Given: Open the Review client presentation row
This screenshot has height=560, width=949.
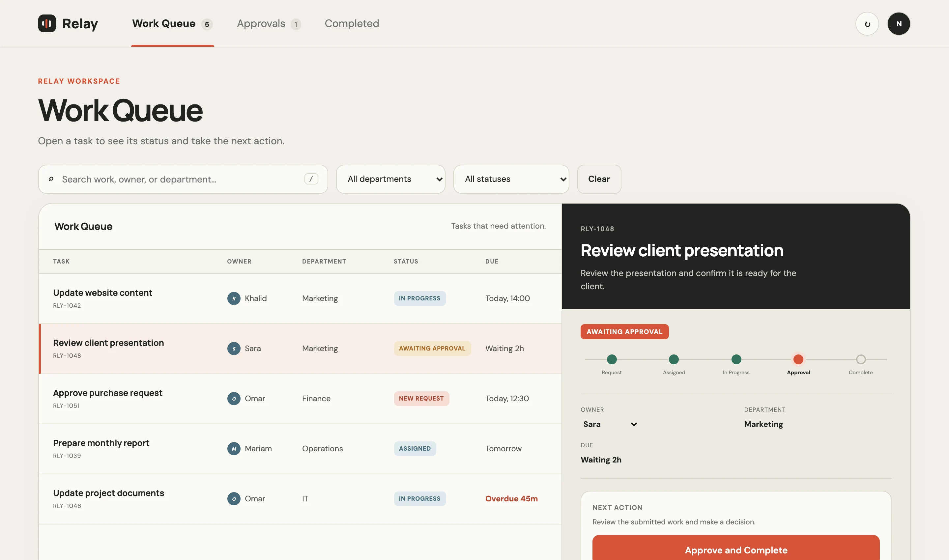Looking at the screenshot, I should tap(300, 349).
